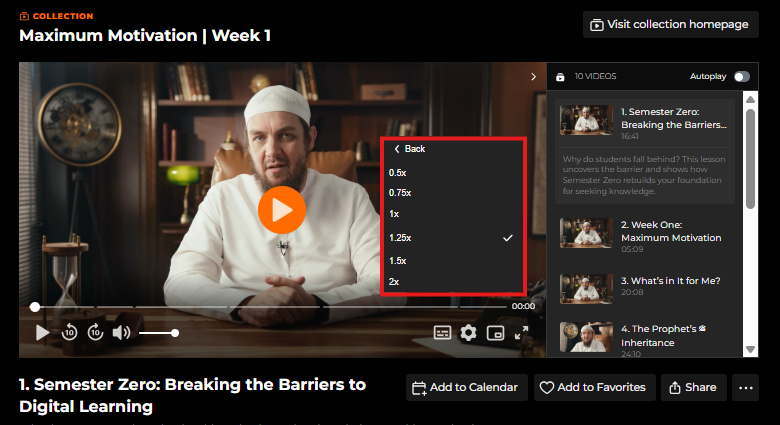Open the subtitles captions icon
The height and width of the screenshot is (425, 780).
(x=442, y=332)
